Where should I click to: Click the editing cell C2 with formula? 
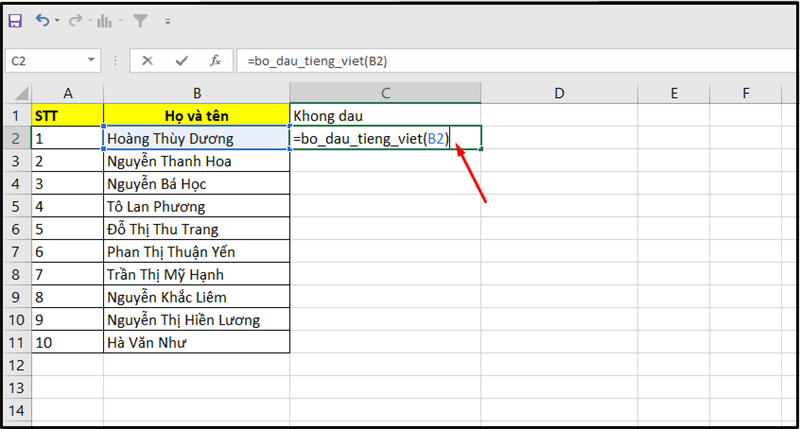385,138
